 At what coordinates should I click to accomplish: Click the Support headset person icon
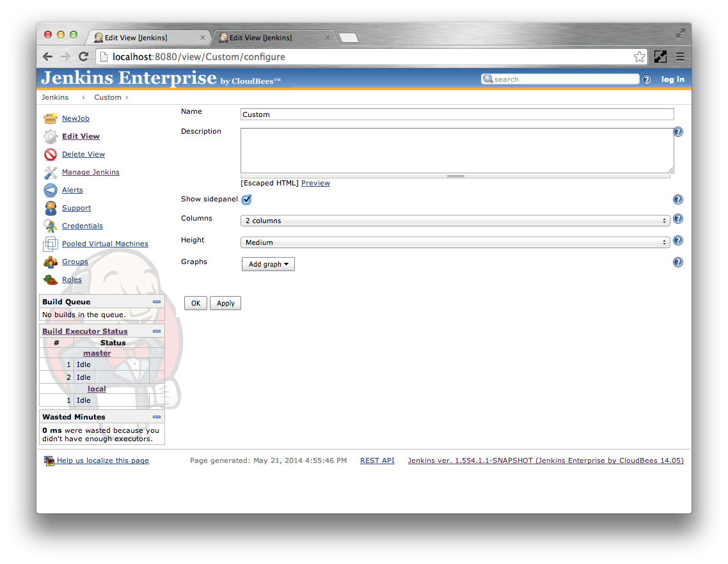click(50, 208)
